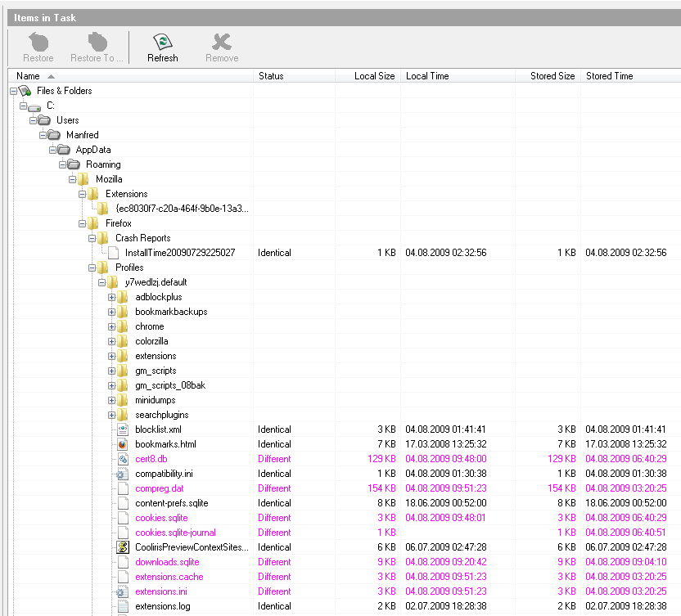
Task: Sort by the Status column header
Action: pyautogui.click(x=271, y=76)
